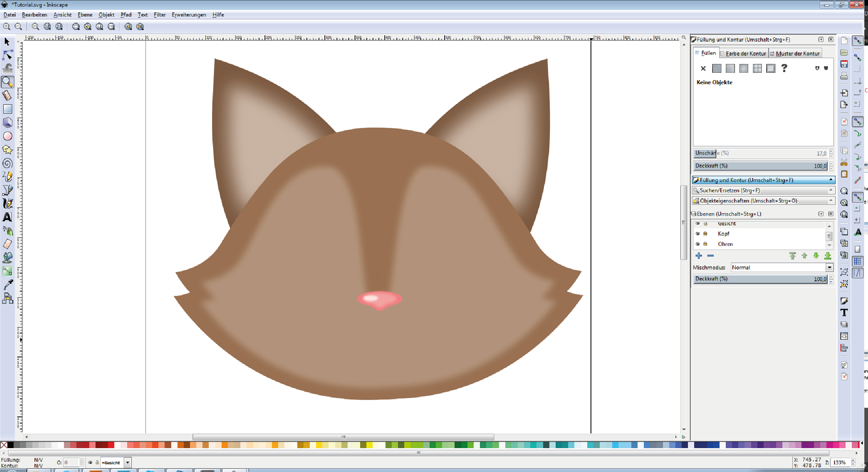Viewport: 868px width, 472px height.
Task: Select the Connector diagram tool
Action: click(7, 298)
